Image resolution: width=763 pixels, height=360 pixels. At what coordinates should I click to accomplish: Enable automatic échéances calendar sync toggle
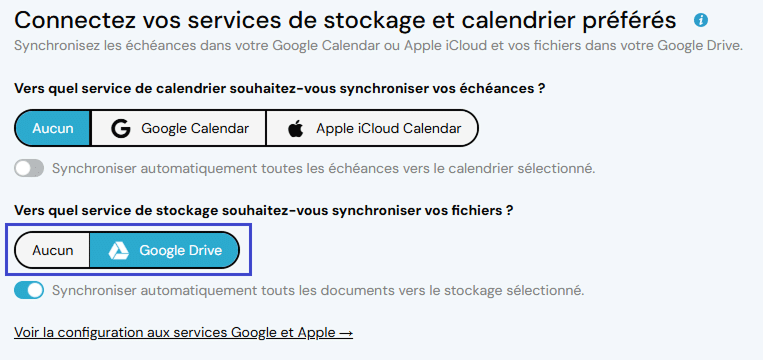pos(29,169)
